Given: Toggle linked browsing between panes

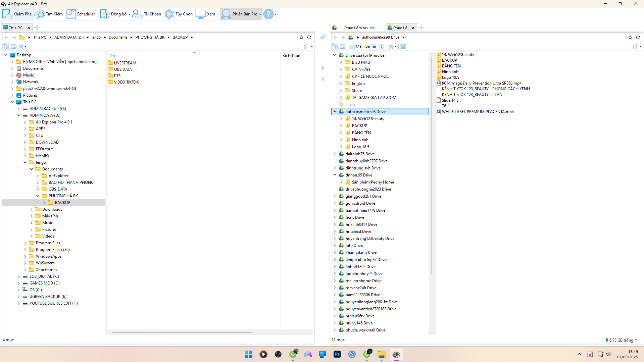Looking at the screenshot, I should tap(323, 37).
